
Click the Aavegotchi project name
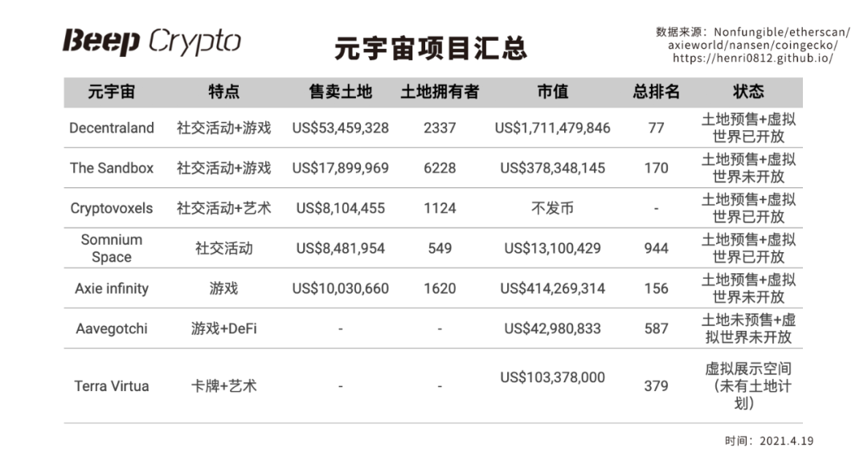111,328
